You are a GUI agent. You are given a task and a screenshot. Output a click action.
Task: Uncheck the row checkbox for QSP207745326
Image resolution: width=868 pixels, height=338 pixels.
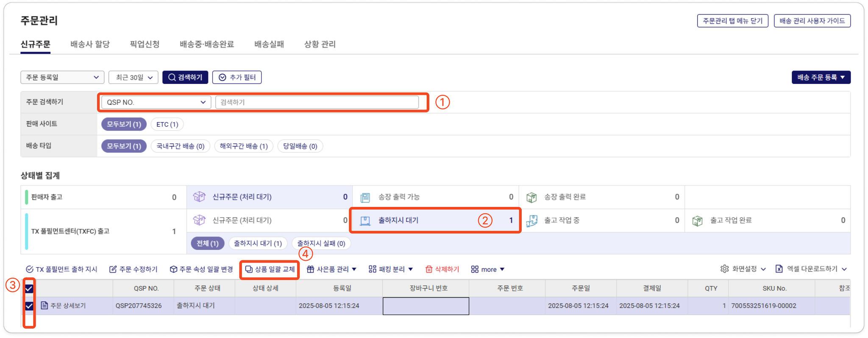[29, 306]
